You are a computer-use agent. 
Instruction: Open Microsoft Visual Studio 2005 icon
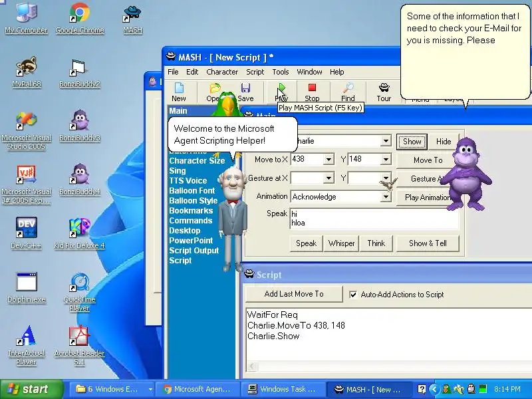(26, 130)
